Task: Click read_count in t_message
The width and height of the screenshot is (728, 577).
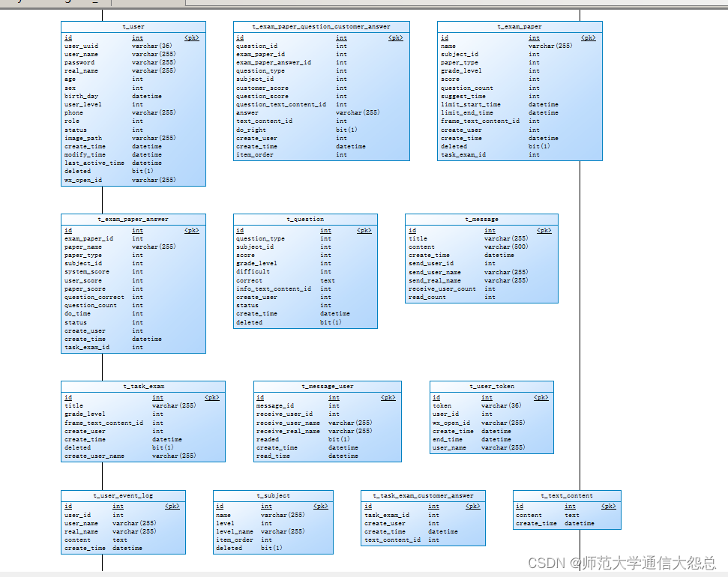Action: (x=427, y=297)
